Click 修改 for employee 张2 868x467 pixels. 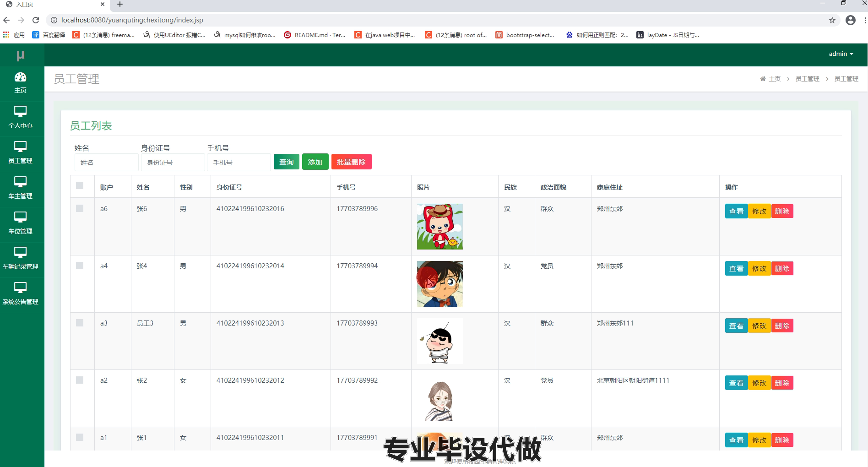759,383
